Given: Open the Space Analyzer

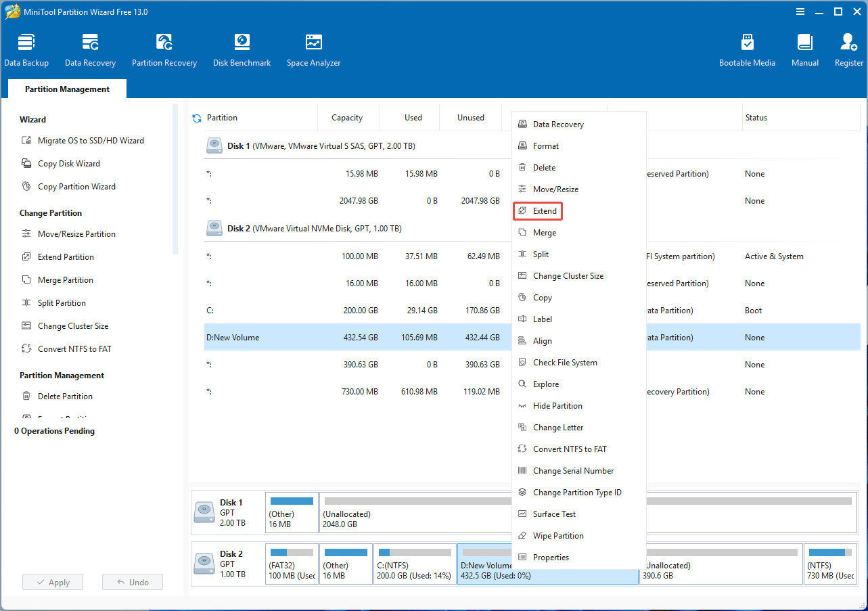Looking at the screenshot, I should [313, 50].
